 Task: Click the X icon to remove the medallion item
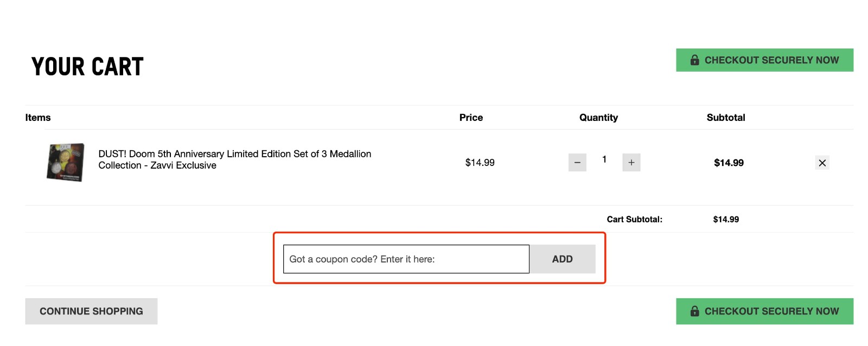pos(822,162)
